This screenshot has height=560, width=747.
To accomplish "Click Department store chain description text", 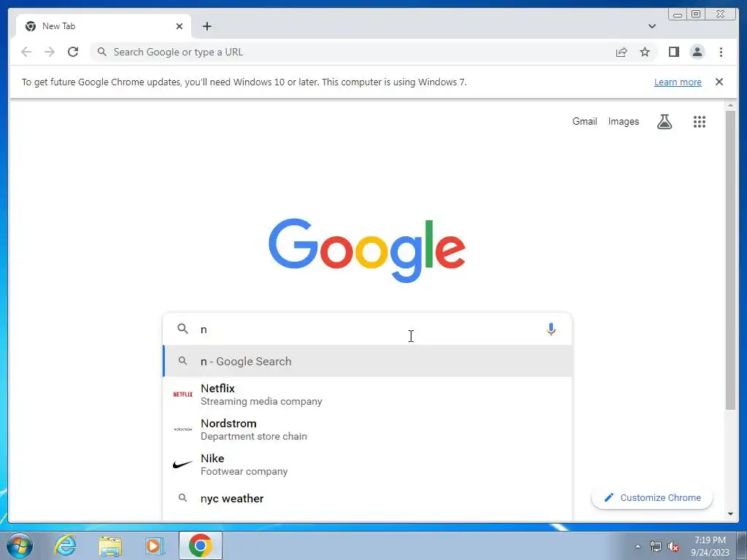I will click(253, 436).
